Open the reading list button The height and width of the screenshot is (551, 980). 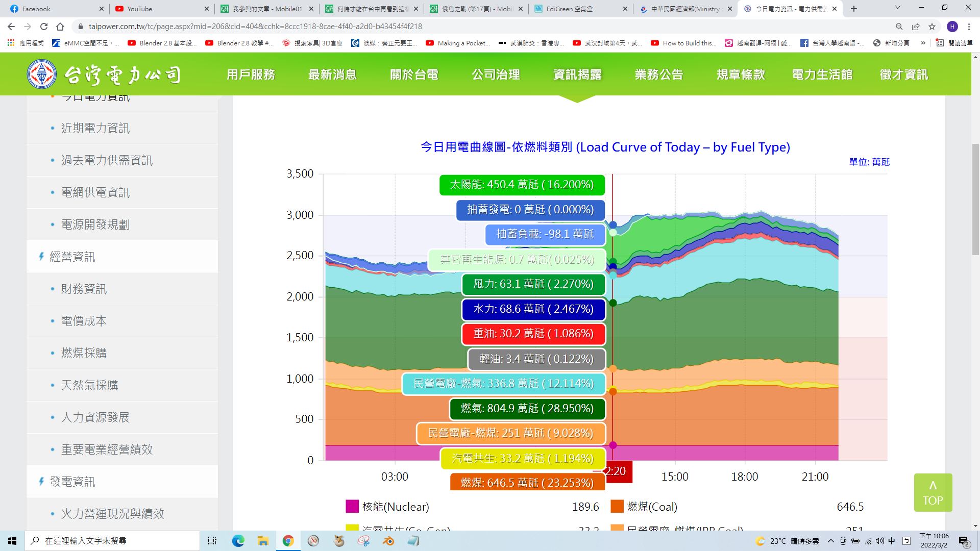click(954, 43)
